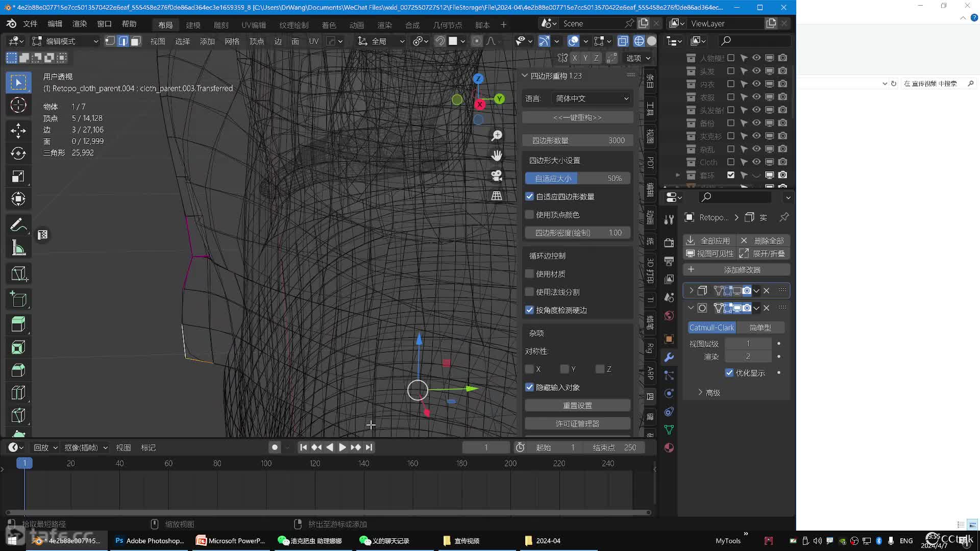Switch to 雕刻 workspace tab
This screenshot has width=980, height=551.
coord(221,25)
